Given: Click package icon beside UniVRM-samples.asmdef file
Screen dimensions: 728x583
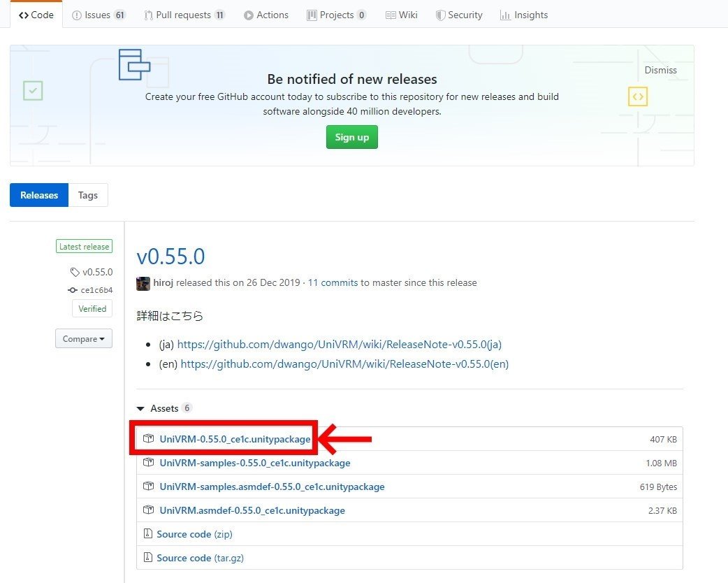Looking at the screenshot, I should [149, 486].
